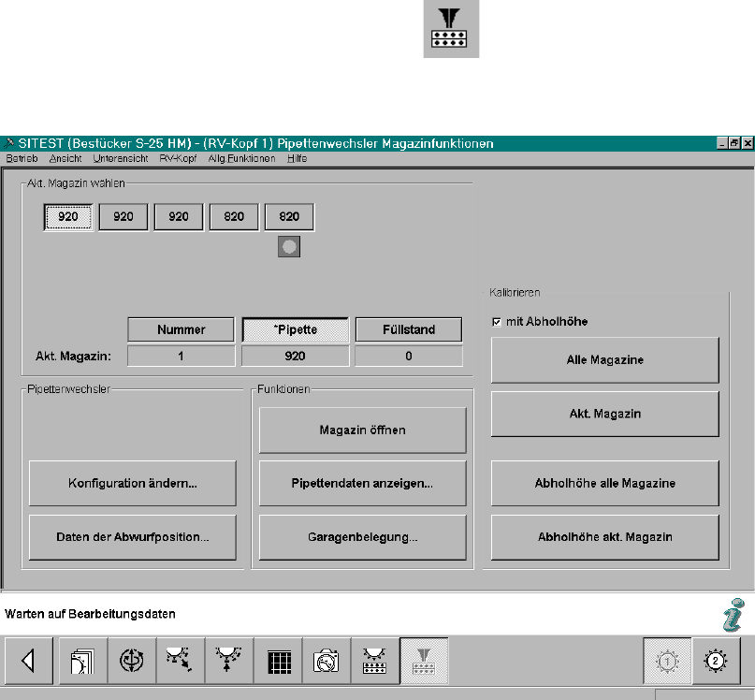Click the round indicator under the fifth magazine

tap(289, 247)
